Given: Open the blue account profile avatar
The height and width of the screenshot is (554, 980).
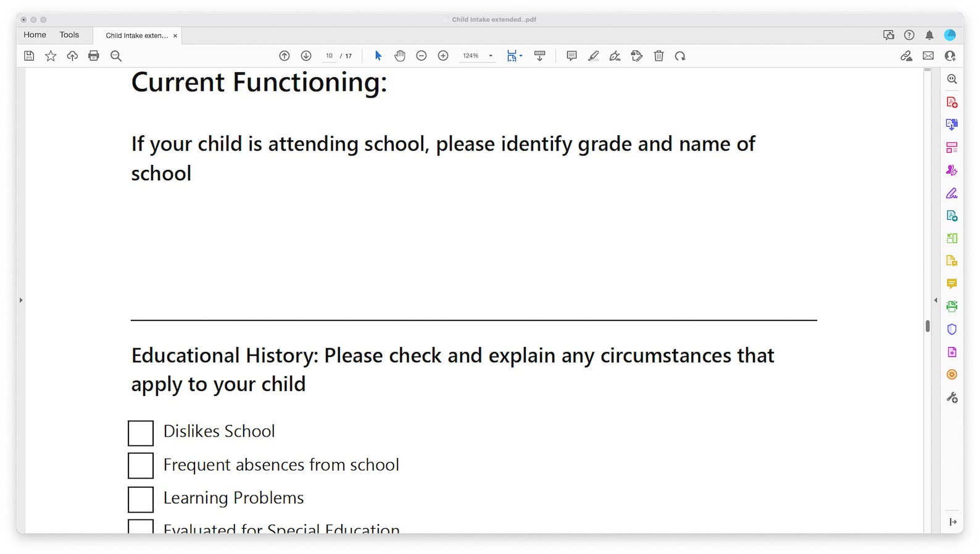Looking at the screenshot, I should [950, 35].
